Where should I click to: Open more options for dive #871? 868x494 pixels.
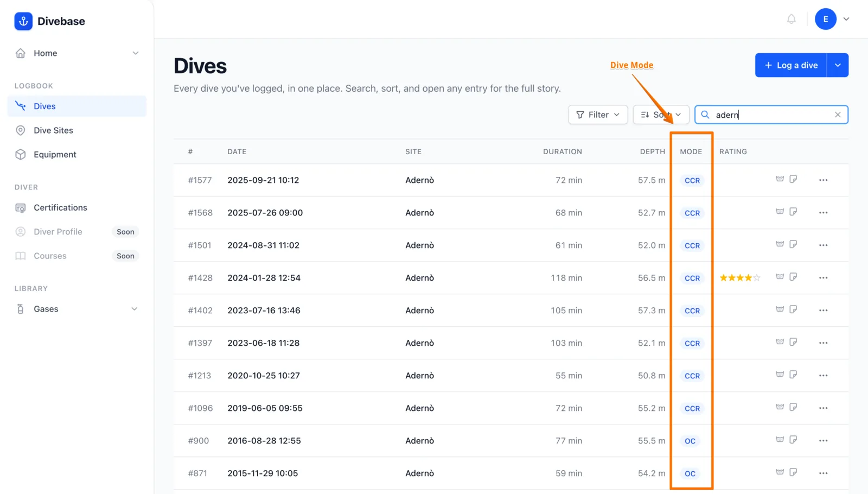tap(824, 473)
